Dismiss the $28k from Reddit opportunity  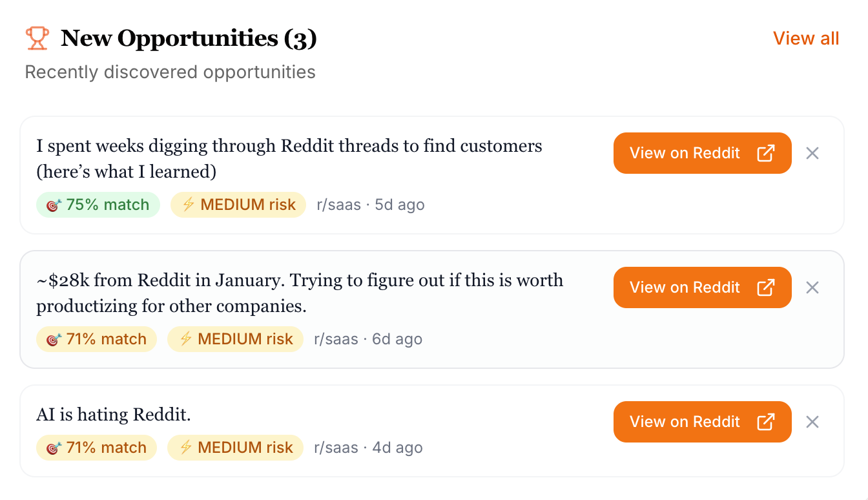click(812, 287)
